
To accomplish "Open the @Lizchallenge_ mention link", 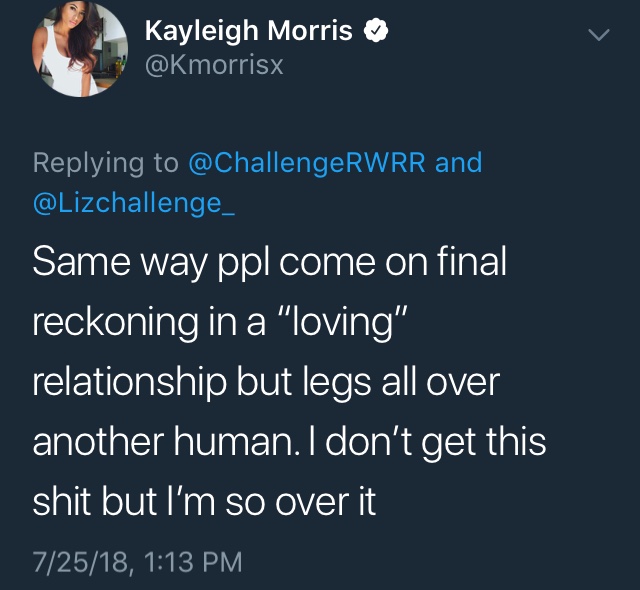I will coord(133,203).
